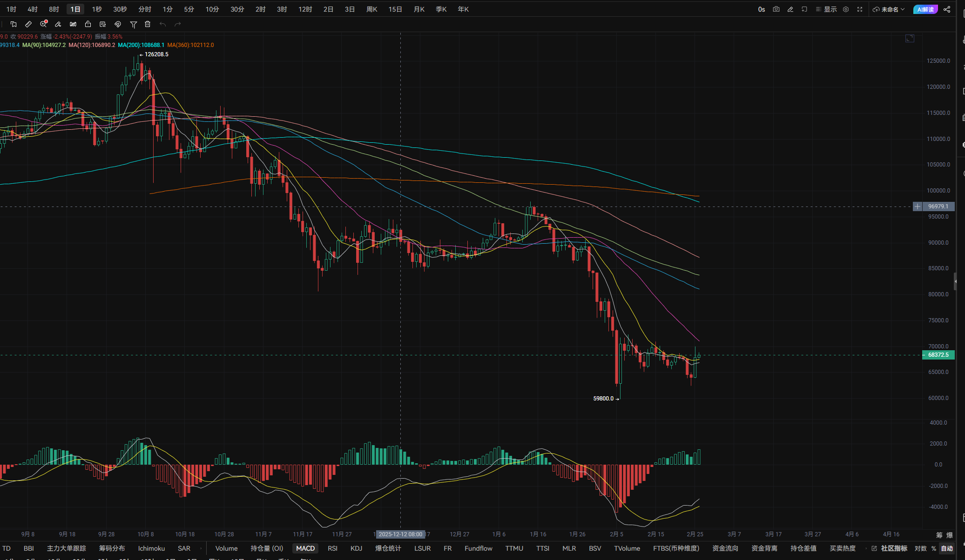The width and height of the screenshot is (965, 560).
Task: Take a chart screenshot with camera icon
Action: tap(776, 9)
